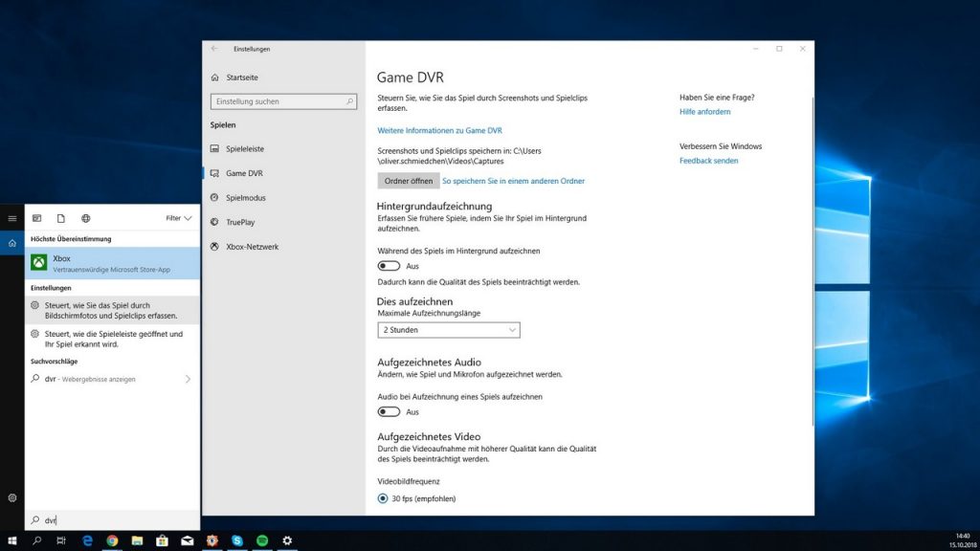Image resolution: width=980 pixels, height=551 pixels.
Task: Open Xbox app search result
Action: [113, 263]
